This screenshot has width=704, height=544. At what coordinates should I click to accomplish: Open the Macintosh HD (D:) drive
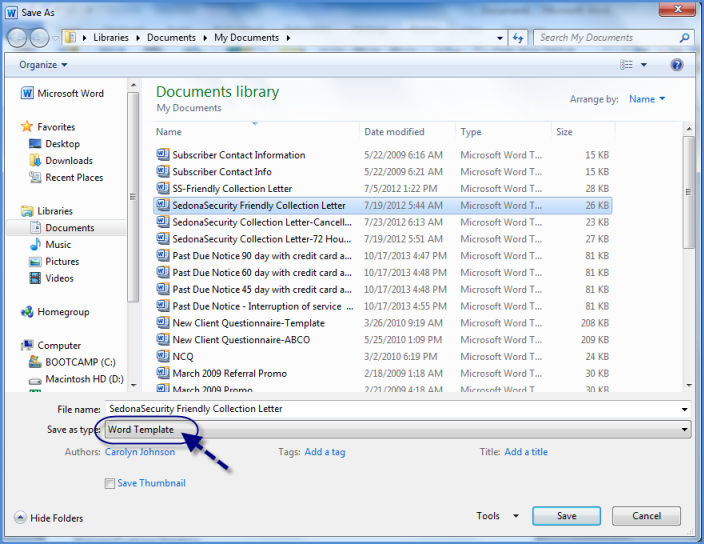tap(76, 379)
